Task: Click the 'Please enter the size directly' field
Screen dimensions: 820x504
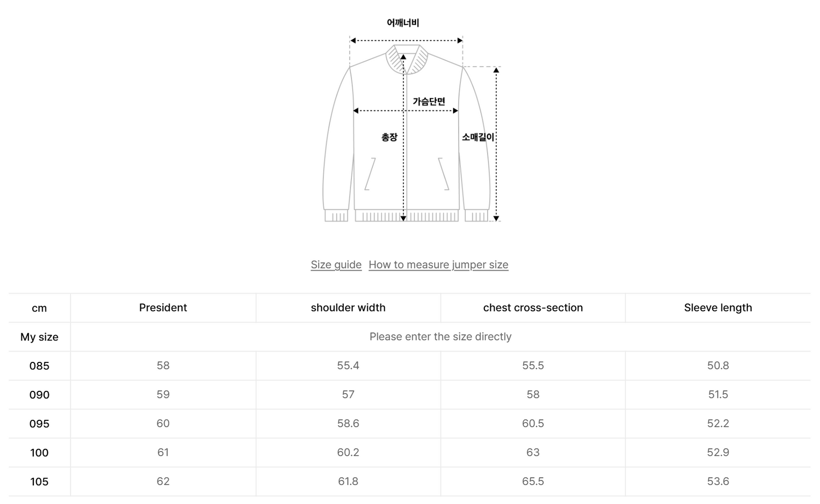Action: click(440, 337)
